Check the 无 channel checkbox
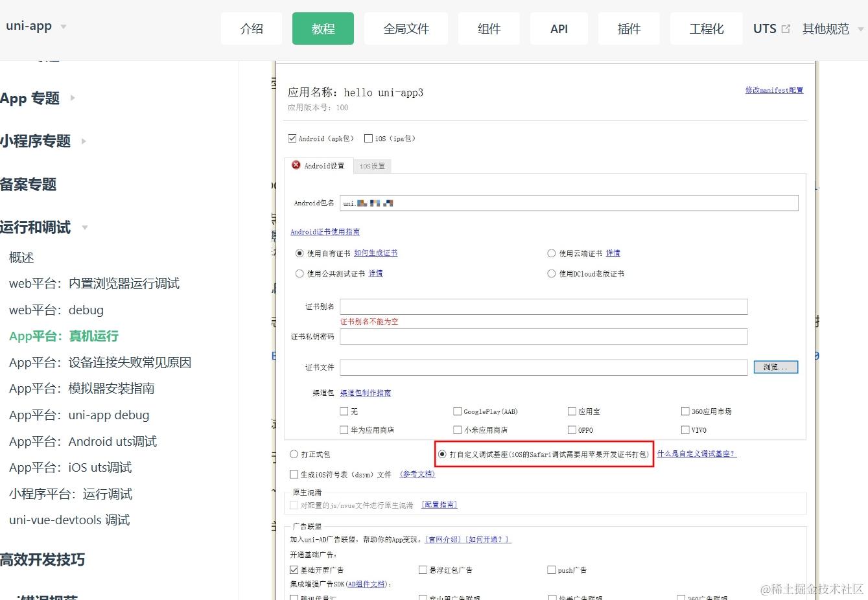The height and width of the screenshot is (600, 868). pyautogui.click(x=344, y=411)
